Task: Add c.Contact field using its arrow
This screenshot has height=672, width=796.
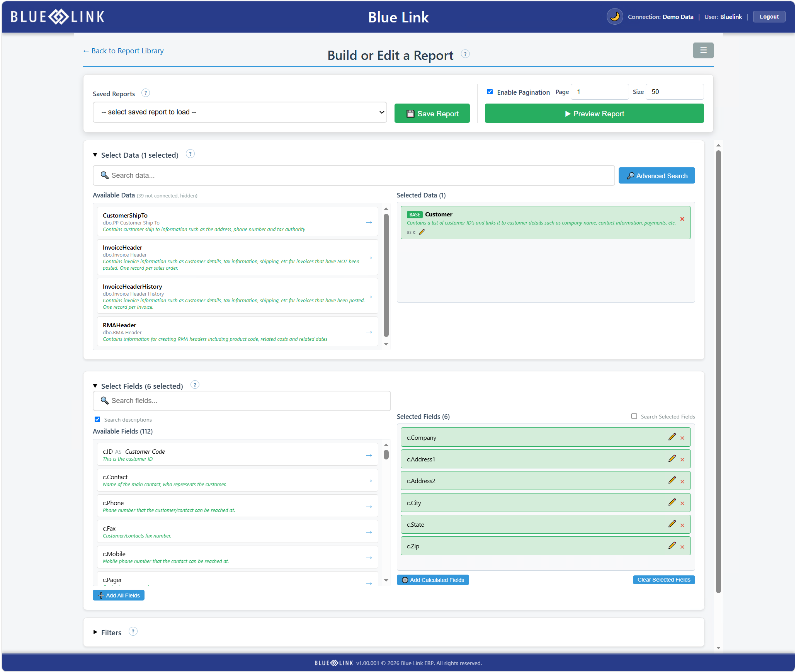Action: (369, 481)
